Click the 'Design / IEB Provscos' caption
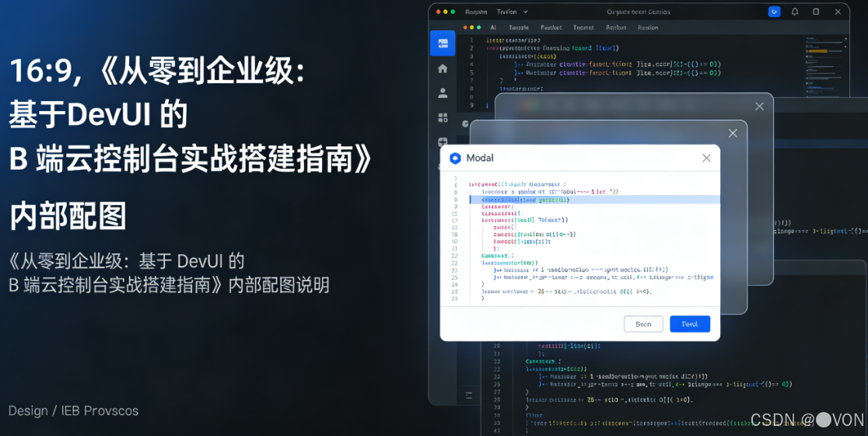 pyautogui.click(x=73, y=410)
